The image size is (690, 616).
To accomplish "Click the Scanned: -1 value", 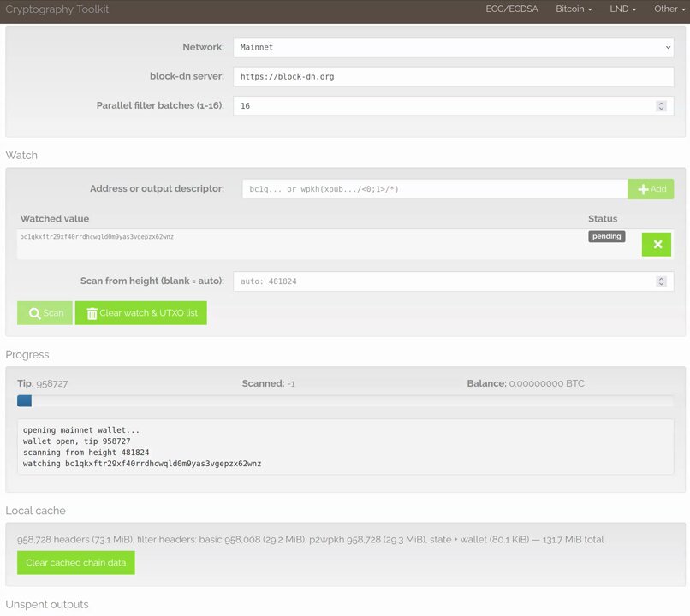I will [x=269, y=384].
